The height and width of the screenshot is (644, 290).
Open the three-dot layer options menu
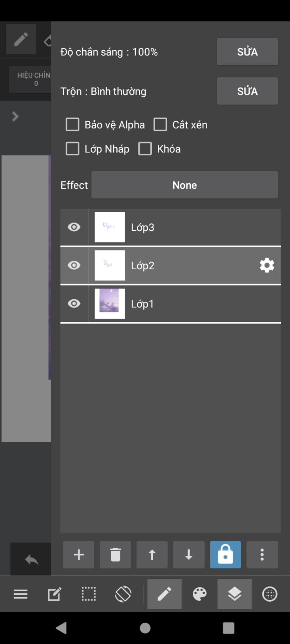coord(262,555)
